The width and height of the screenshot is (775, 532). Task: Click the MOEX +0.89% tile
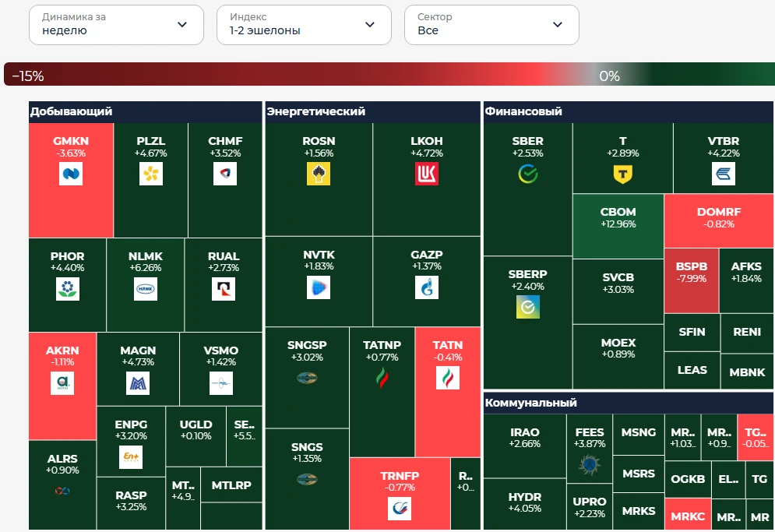click(618, 357)
